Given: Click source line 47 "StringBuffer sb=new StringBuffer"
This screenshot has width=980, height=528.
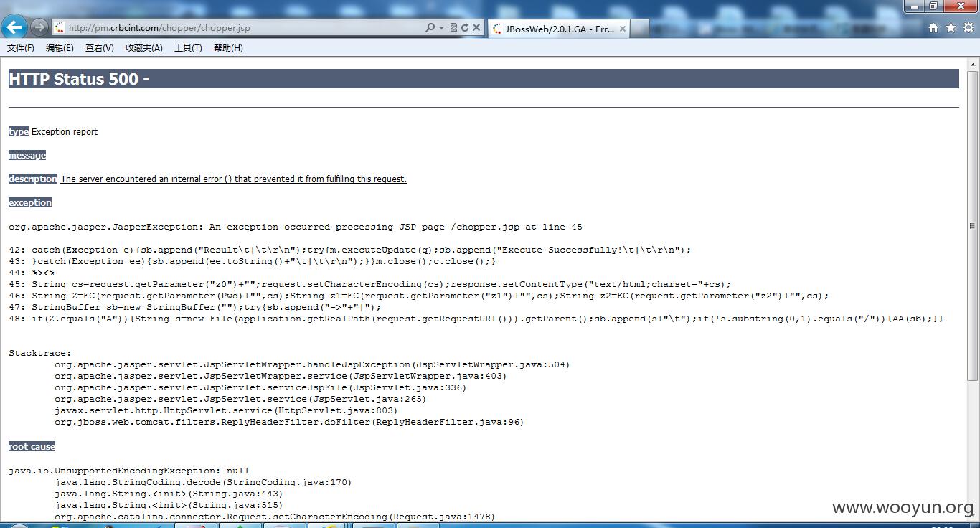Looking at the screenshot, I should tap(195, 307).
